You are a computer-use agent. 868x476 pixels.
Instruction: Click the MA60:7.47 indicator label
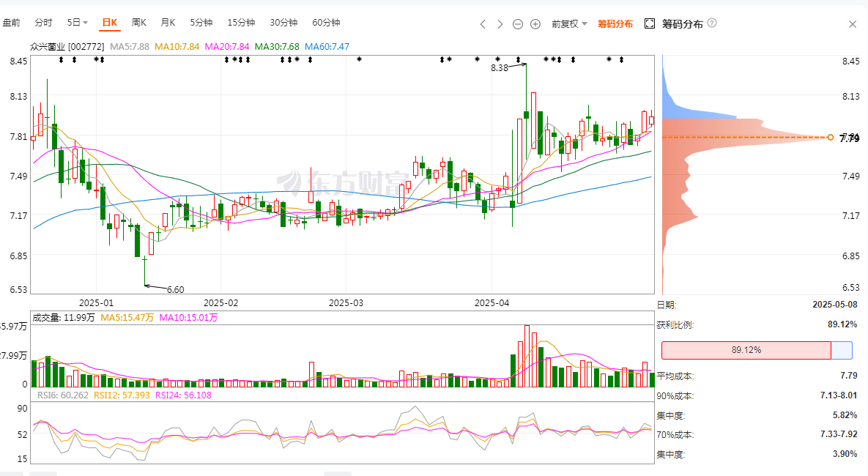click(327, 46)
